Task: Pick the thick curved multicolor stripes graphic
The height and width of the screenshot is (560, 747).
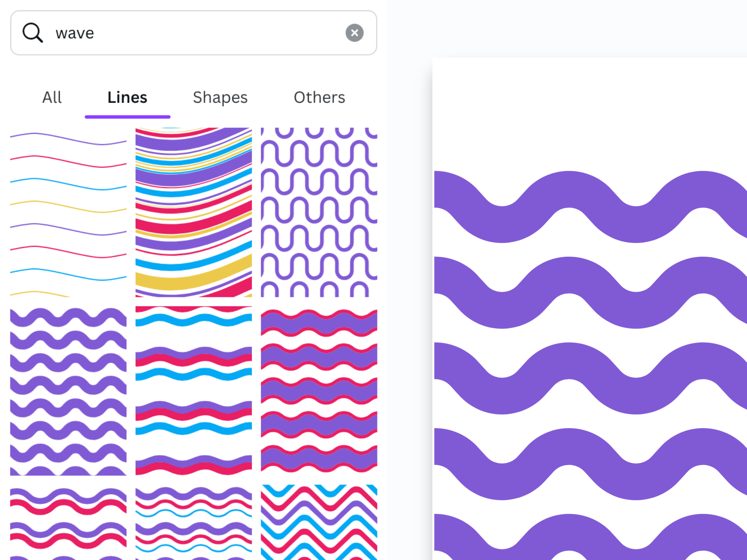Action: (x=194, y=212)
